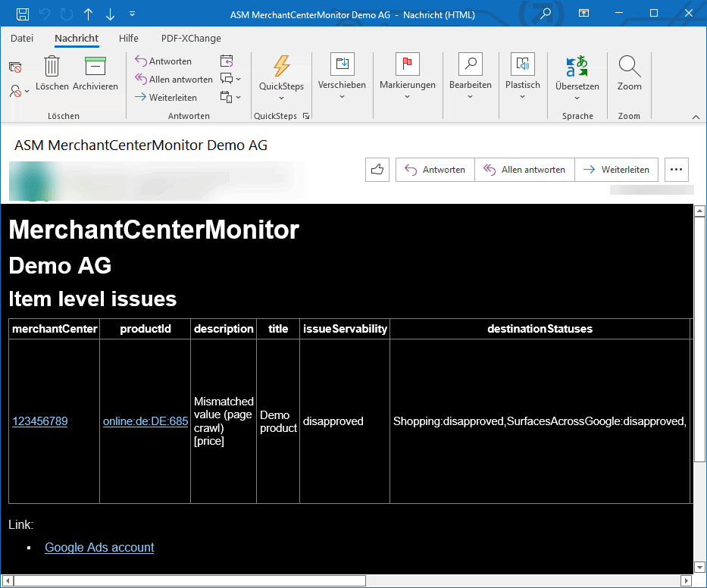Image resolution: width=707 pixels, height=588 pixels.
Task: Open the more respond actions dropdown
Action: [230, 97]
